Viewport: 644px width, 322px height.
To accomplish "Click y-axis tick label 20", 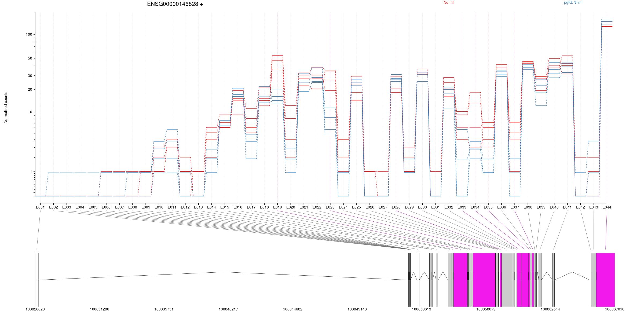I will tap(30, 89).
